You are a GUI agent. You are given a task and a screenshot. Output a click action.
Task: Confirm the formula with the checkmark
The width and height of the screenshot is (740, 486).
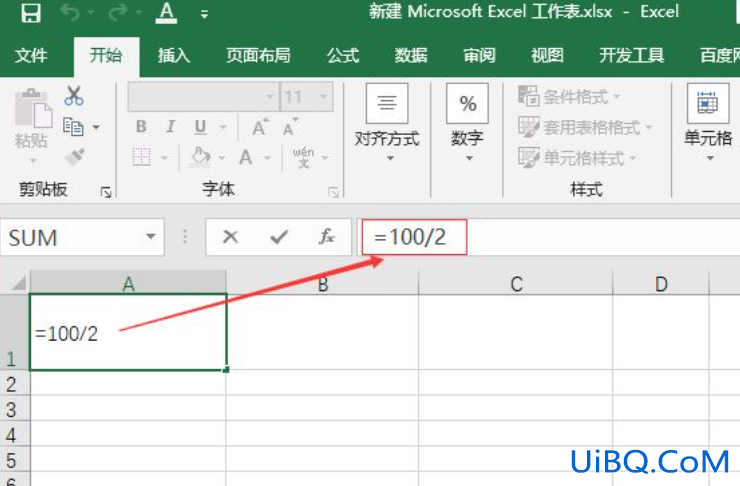click(x=279, y=236)
